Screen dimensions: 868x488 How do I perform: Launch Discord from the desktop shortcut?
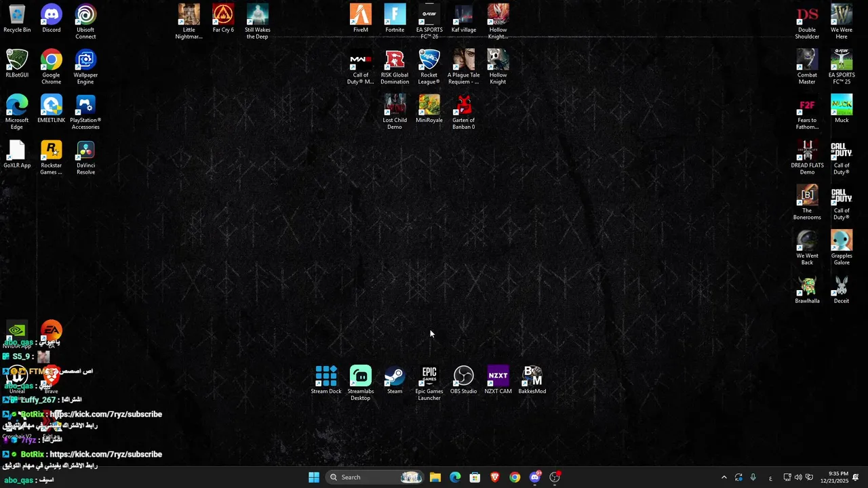click(52, 19)
